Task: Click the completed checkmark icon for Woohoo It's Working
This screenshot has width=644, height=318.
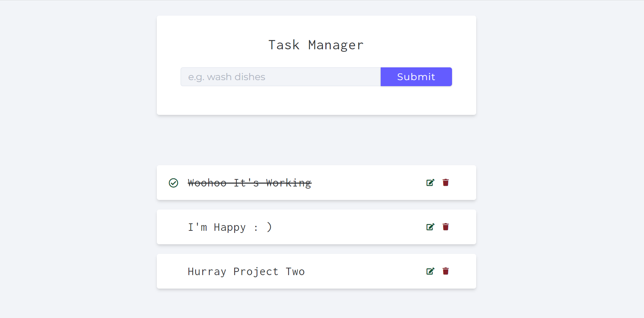Action: 174,183
